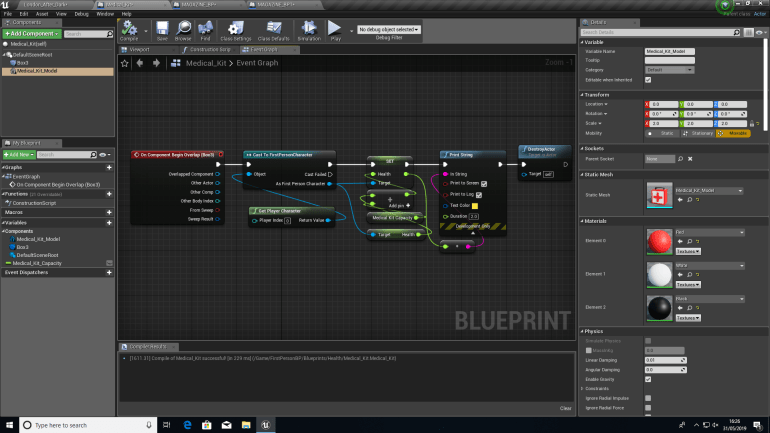Open the Window menu

coord(105,14)
